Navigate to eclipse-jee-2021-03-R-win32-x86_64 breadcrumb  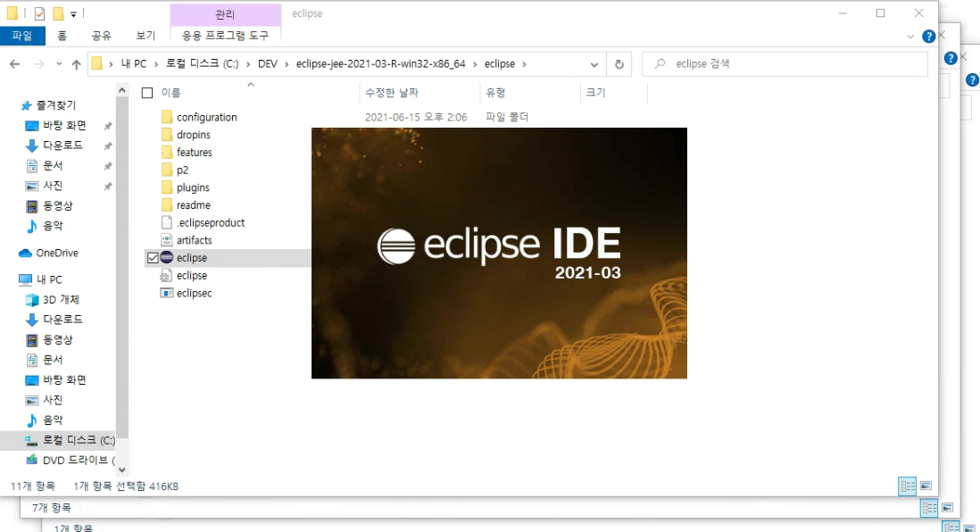(380, 63)
